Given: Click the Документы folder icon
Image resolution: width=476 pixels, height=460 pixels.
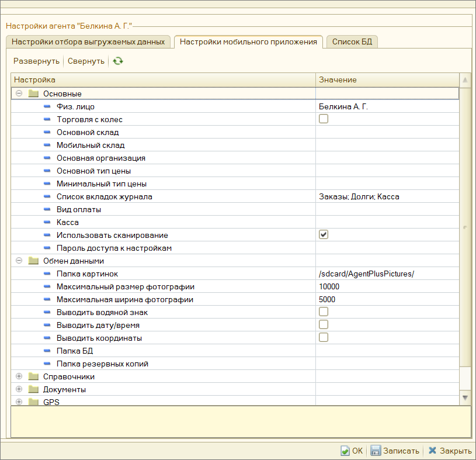Looking at the screenshot, I should pos(33,389).
